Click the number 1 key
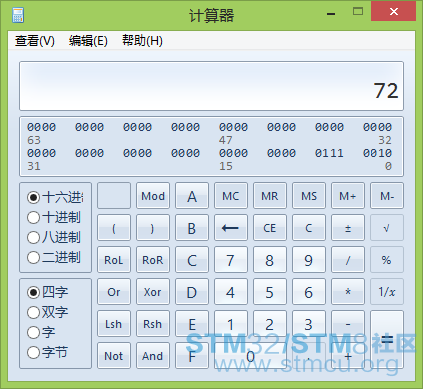Image resolution: width=423 pixels, height=389 pixels. [231, 324]
